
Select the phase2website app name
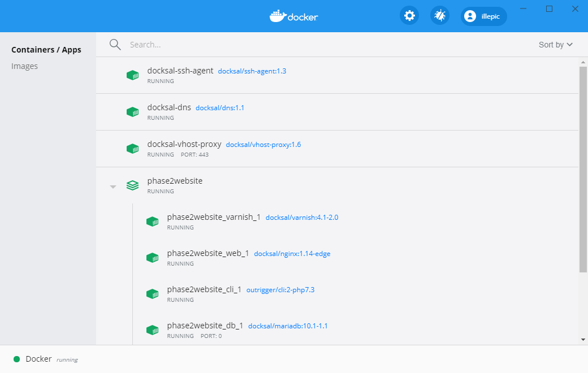175,181
